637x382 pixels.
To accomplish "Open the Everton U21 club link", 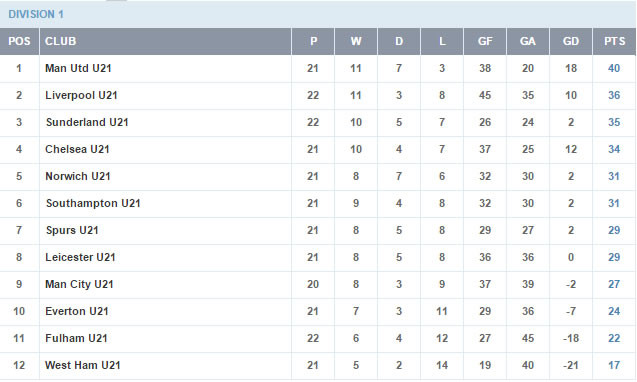I will pyautogui.click(x=77, y=311).
